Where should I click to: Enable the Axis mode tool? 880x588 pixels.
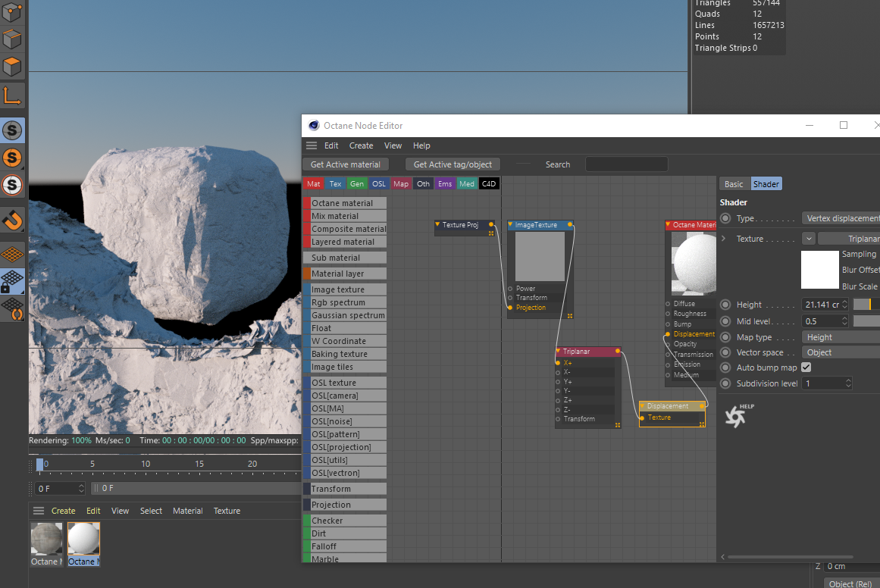pyautogui.click(x=12, y=95)
